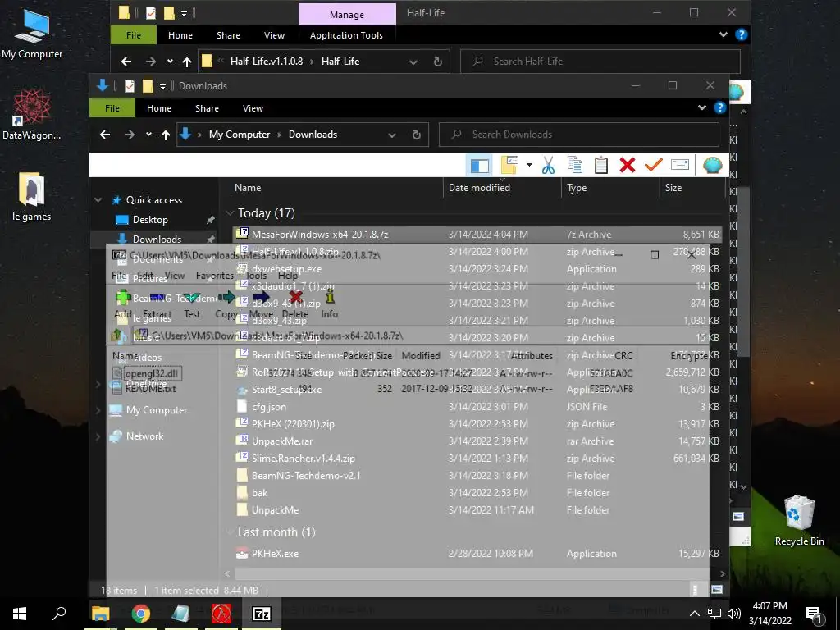Screen dimensions: 840x630
Task: Select README.txt in 7-Zip file list
Action: (x=151, y=389)
